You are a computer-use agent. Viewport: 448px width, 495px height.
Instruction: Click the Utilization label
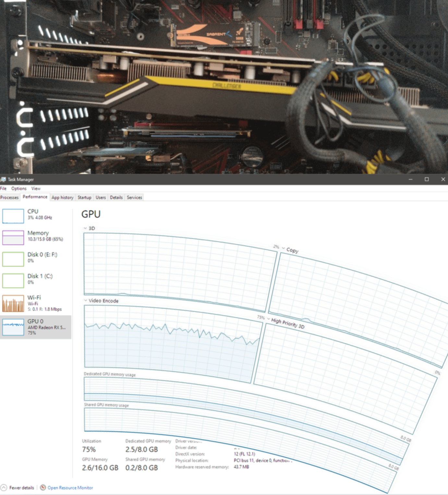[91, 441]
